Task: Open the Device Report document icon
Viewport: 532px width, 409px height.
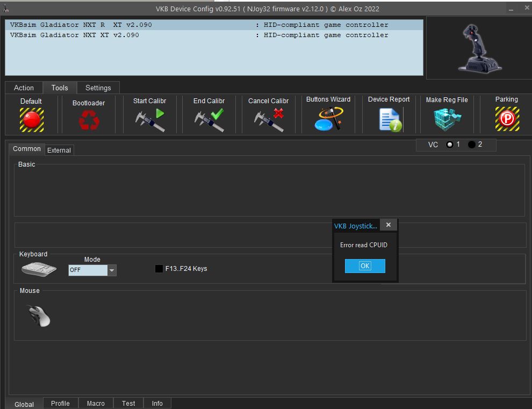Action: click(x=391, y=119)
